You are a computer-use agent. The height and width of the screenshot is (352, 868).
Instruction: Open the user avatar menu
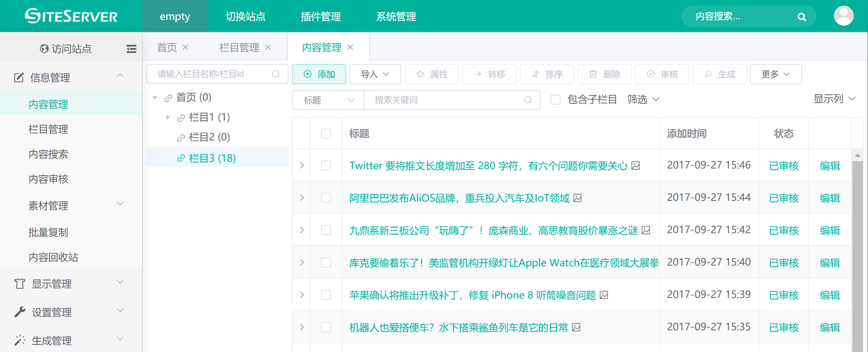[843, 16]
